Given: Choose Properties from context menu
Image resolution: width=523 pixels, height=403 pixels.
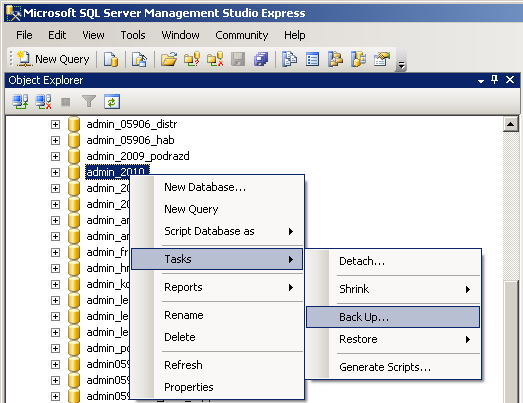Looking at the screenshot, I should pos(217,387).
